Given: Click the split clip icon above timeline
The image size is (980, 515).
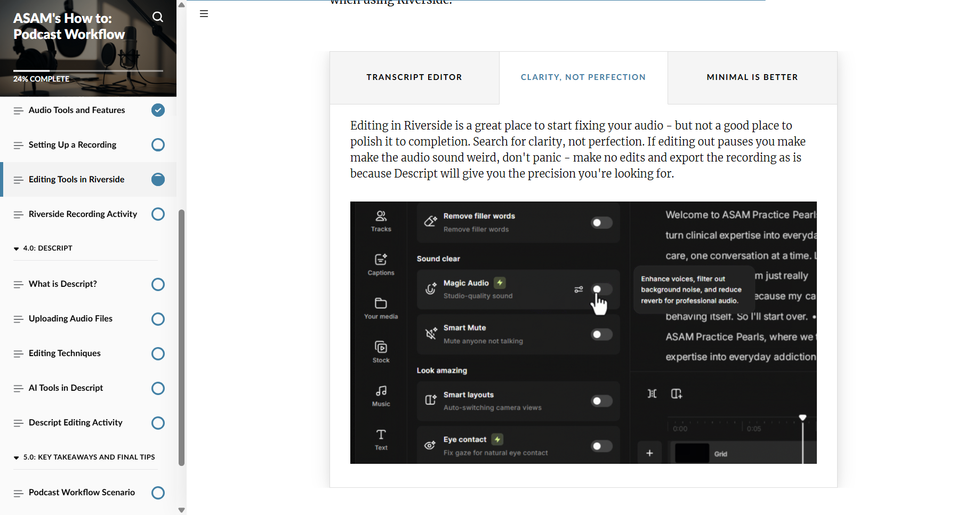Looking at the screenshot, I should point(652,393).
